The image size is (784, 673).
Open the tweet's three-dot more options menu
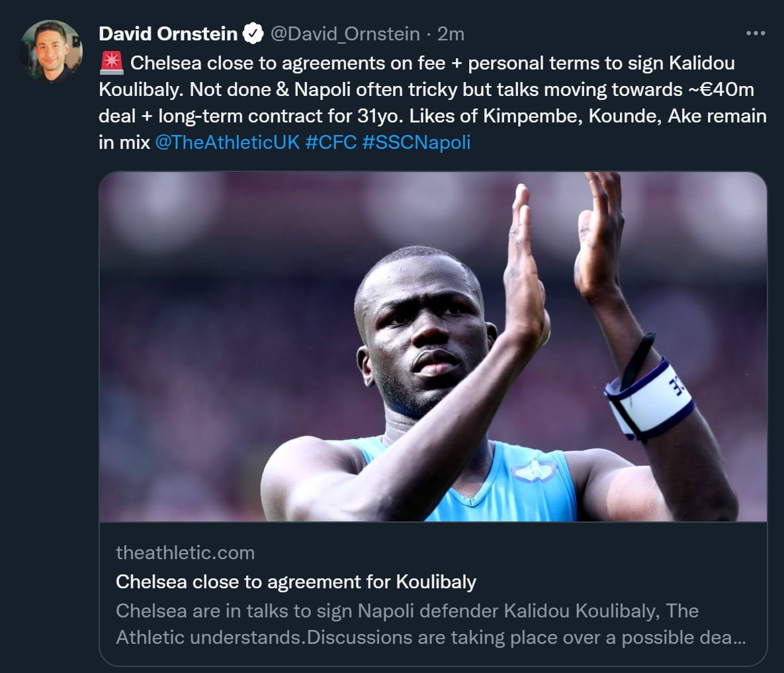755,33
